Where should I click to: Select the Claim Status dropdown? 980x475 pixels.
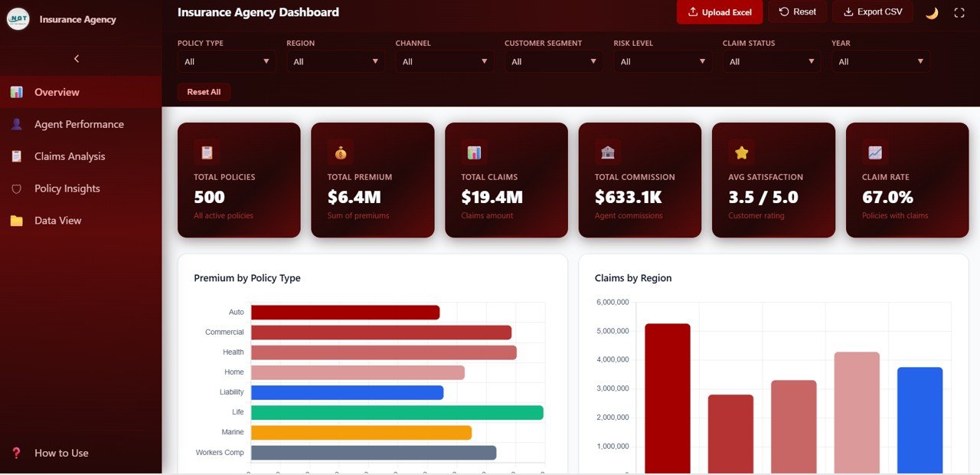click(x=772, y=62)
